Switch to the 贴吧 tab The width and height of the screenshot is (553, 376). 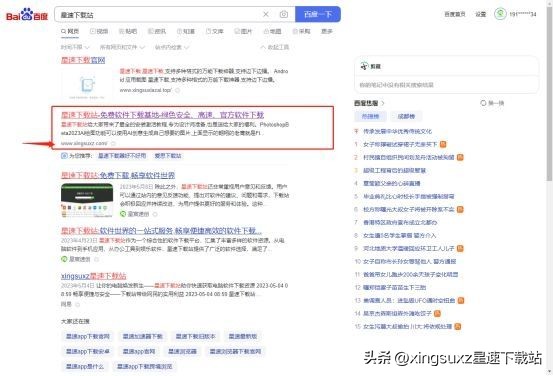point(128,31)
